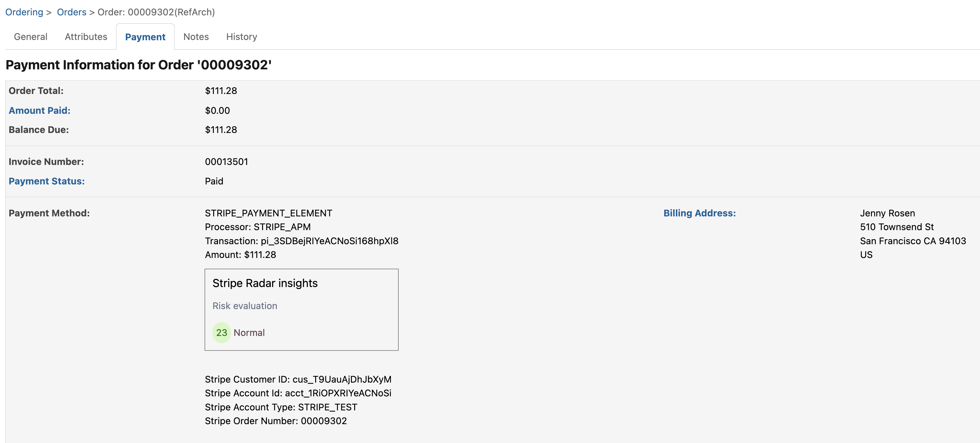Click the Stripe Radar insights heading
The width and height of the screenshot is (980, 443).
(x=265, y=283)
